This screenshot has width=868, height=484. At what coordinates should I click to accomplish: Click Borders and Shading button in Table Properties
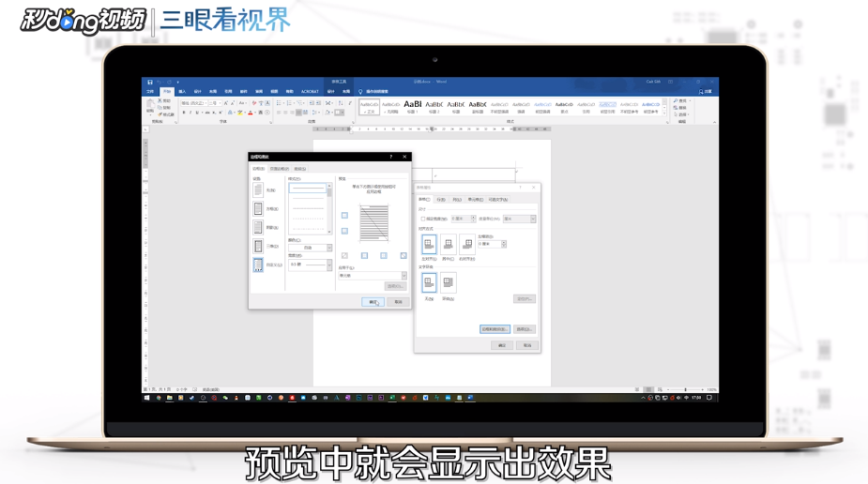(x=495, y=329)
